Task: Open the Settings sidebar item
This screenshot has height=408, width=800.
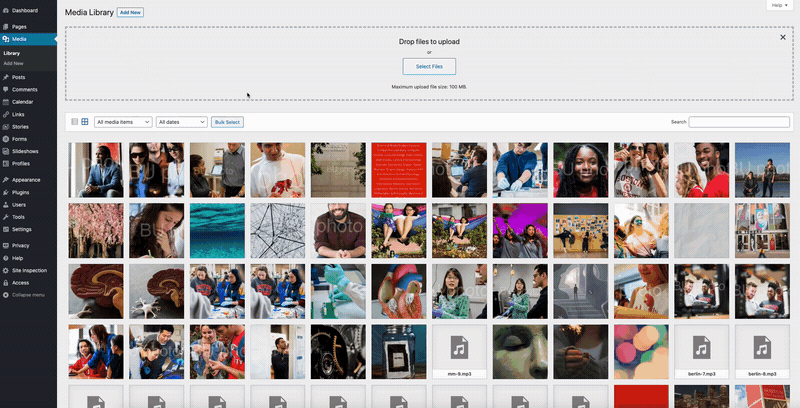Action: [x=22, y=229]
